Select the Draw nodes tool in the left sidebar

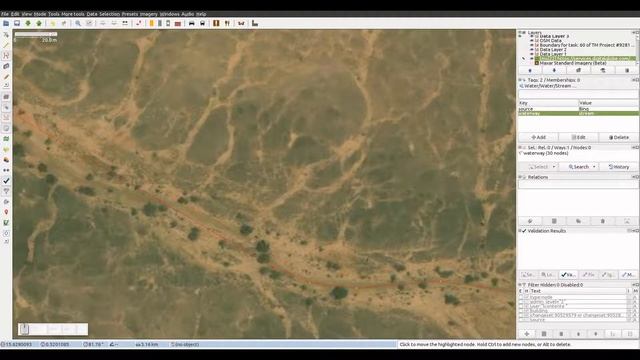6,45
